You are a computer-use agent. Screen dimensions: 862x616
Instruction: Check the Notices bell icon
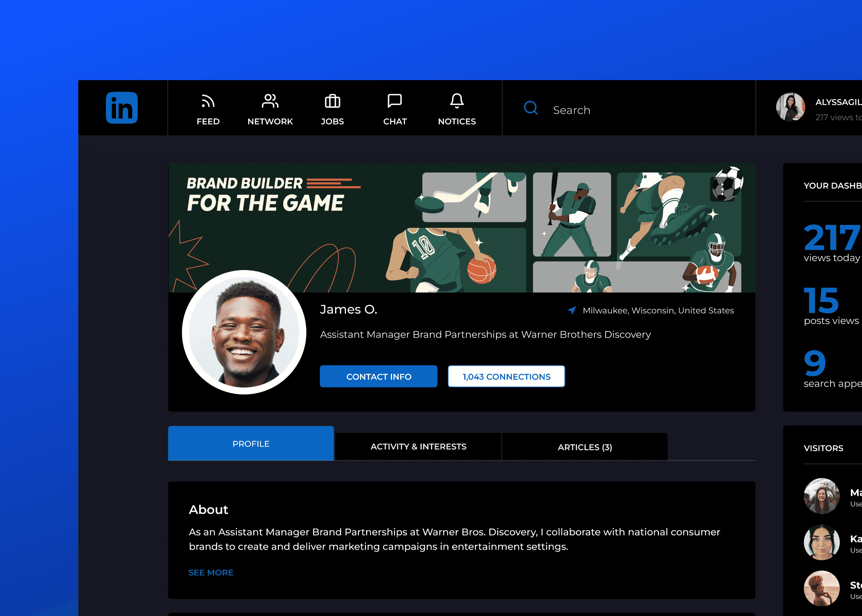pyautogui.click(x=457, y=101)
